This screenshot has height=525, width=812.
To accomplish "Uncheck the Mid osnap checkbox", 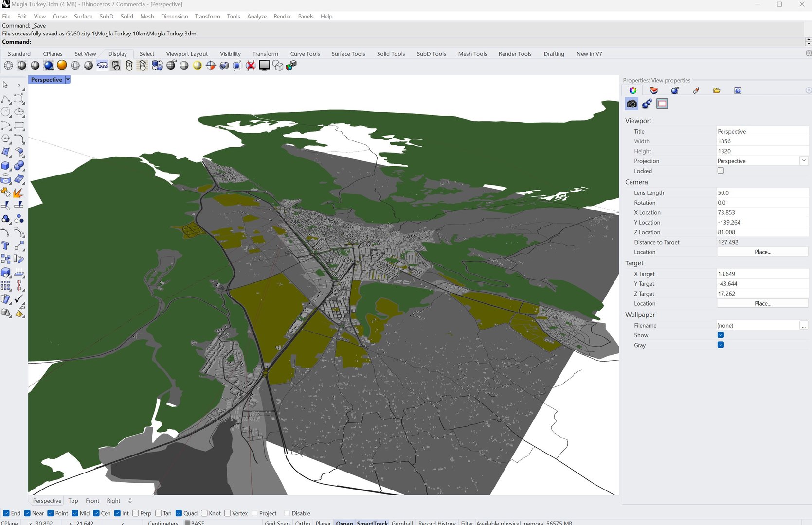I will pyautogui.click(x=75, y=513).
